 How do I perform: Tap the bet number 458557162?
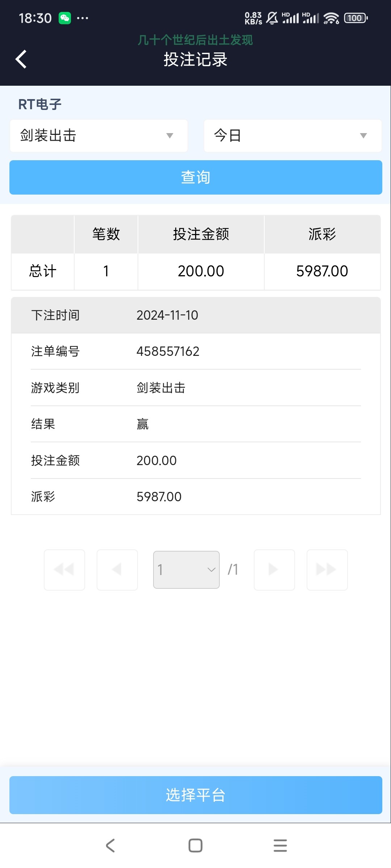[x=168, y=352]
